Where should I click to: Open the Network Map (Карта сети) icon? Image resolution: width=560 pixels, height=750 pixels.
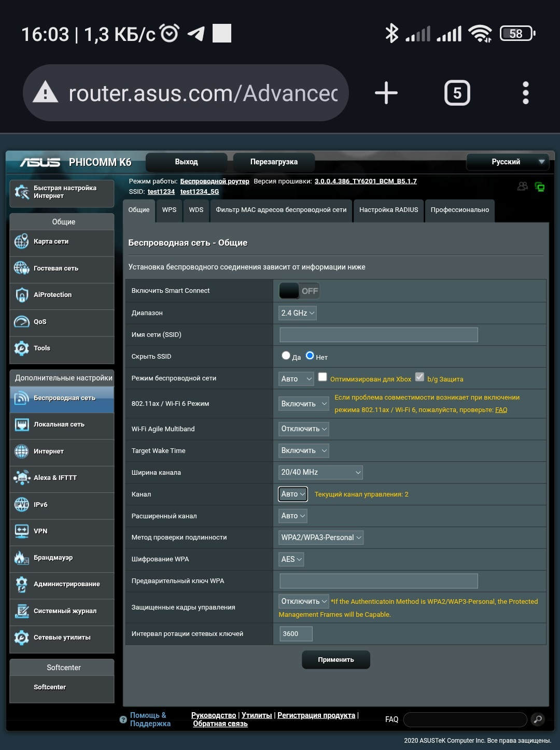click(x=21, y=242)
